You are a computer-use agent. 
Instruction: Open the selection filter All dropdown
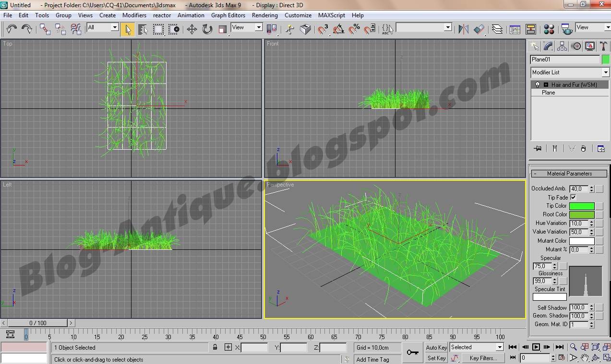click(x=115, y=27)
